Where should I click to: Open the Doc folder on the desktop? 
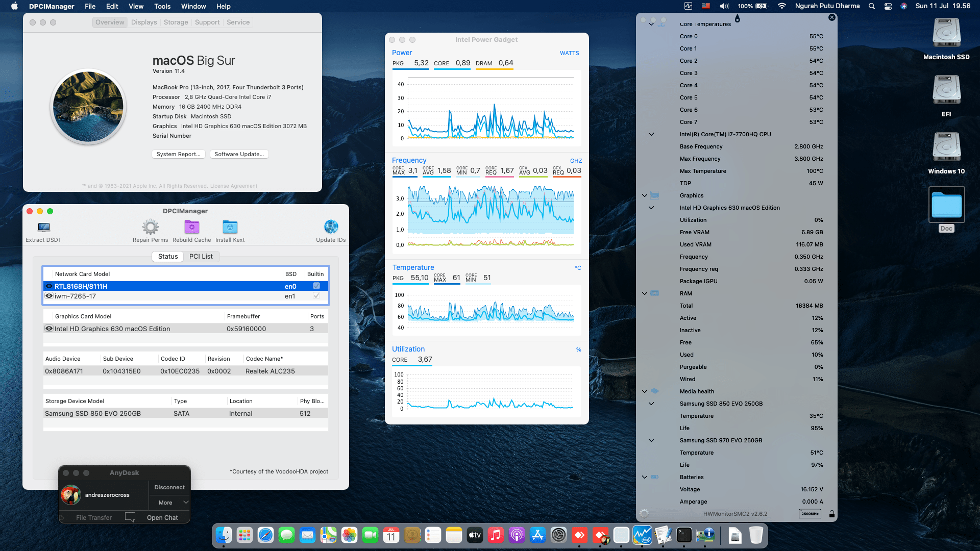(946, 205)
